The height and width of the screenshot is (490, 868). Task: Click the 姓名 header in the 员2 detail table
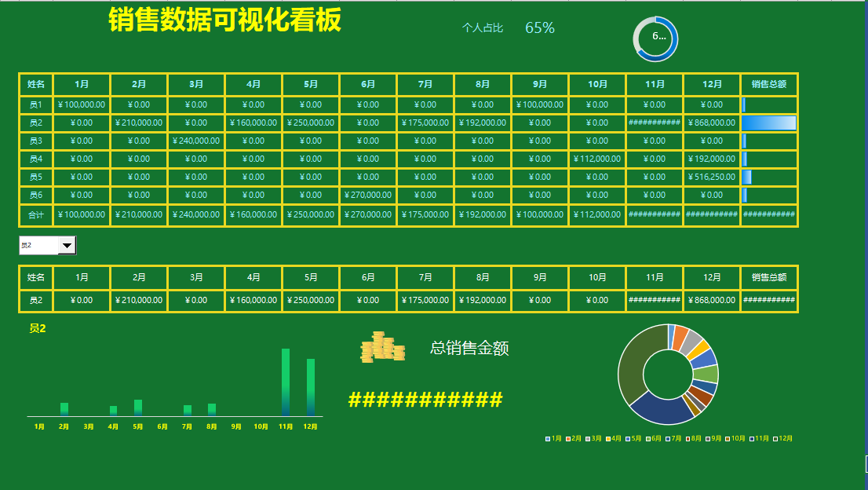pos(36,277)
